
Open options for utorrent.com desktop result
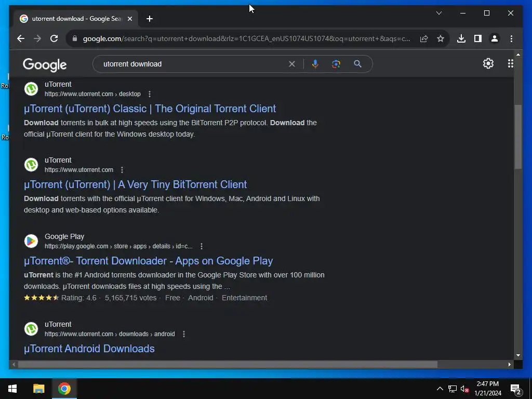[150, 94]
